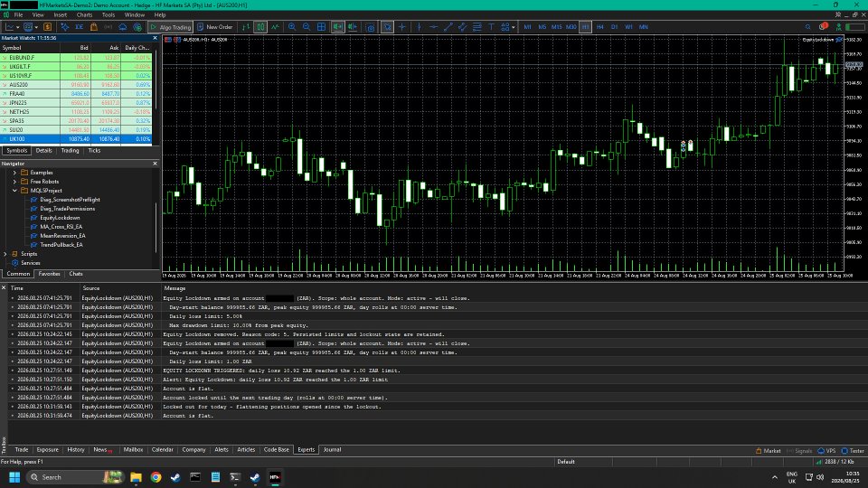This screenshot has width=868, height=488.
Task: Open the new chart dropdown arrow
Action: click(18, 27)
